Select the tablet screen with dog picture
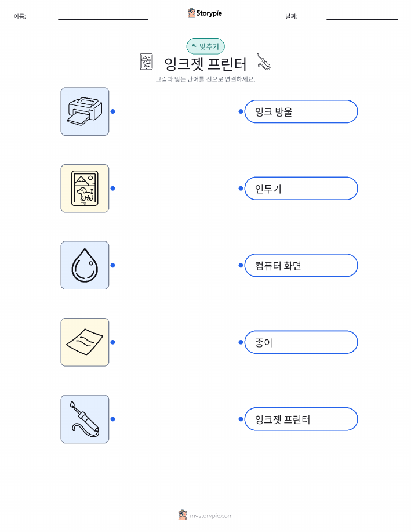The image size is (411, 532). 85,189
